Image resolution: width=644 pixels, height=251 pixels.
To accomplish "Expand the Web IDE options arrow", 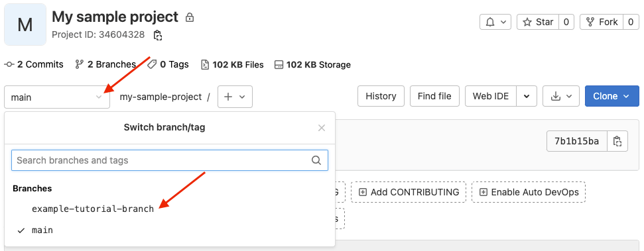I will click(527, 97).
